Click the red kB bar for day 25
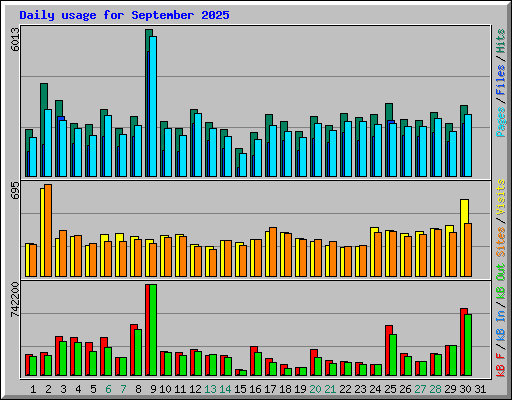The height and width of the screenshot is (400, 512). 387,350
